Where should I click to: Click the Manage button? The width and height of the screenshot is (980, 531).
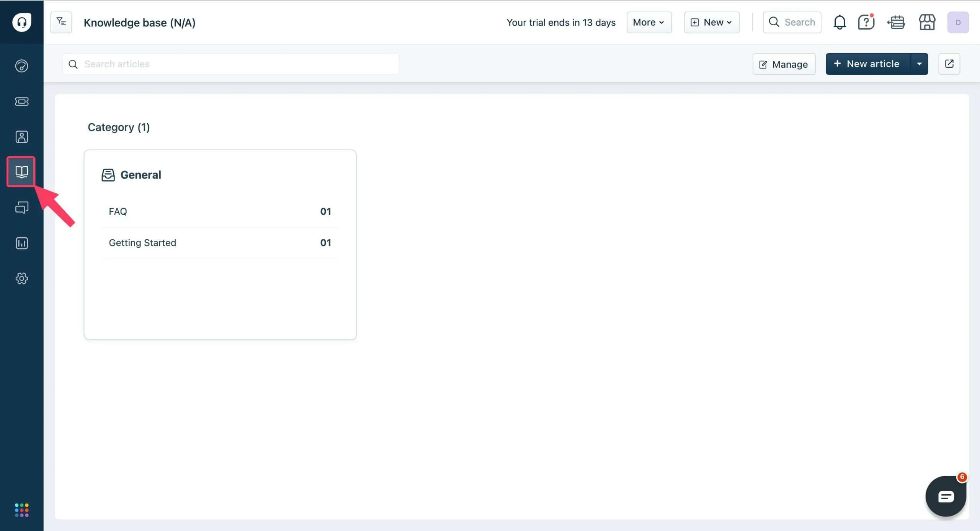coord(784,64)
